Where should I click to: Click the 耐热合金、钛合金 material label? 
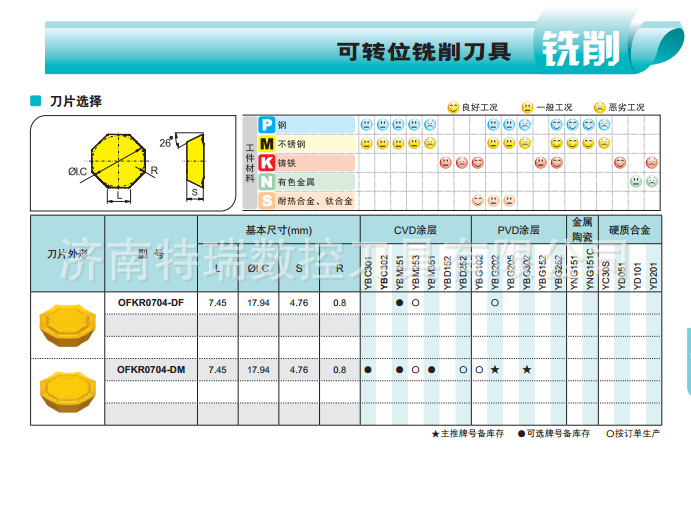point(315,201)
